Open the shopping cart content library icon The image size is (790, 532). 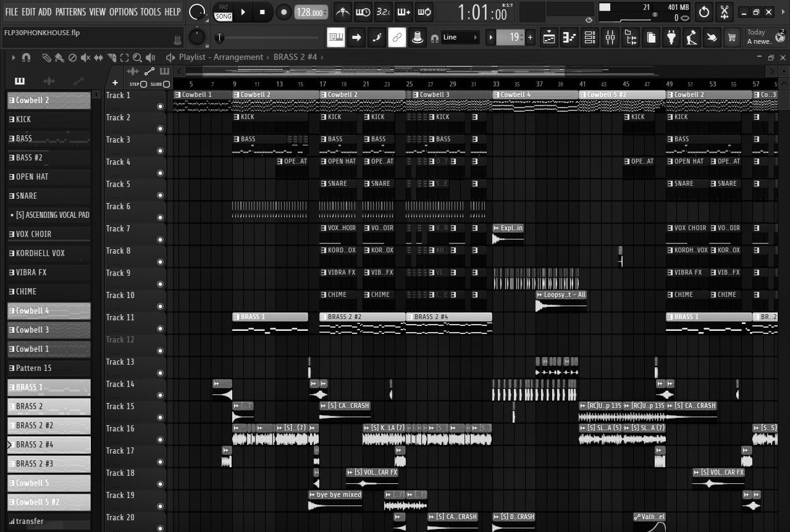[x=732, y=38]
